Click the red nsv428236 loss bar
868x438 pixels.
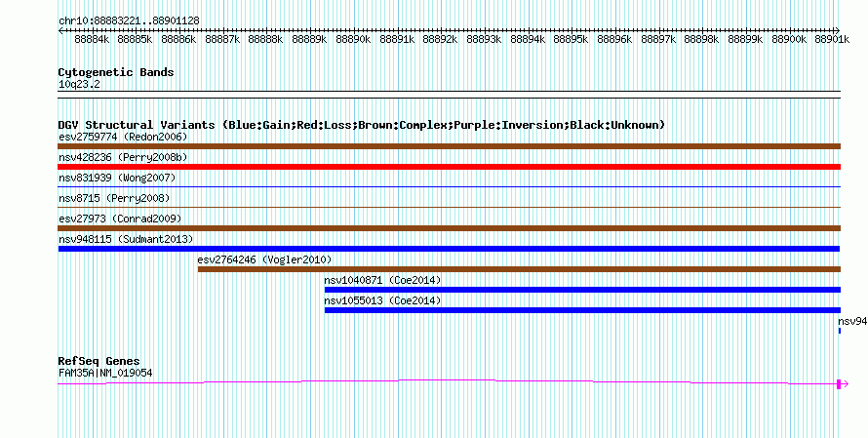(x=450, y=167)
